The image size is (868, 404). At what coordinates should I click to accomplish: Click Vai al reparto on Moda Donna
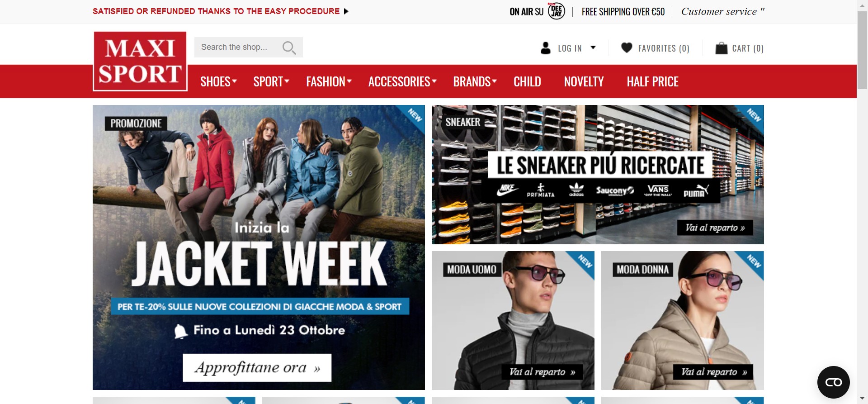pos(713,372)
